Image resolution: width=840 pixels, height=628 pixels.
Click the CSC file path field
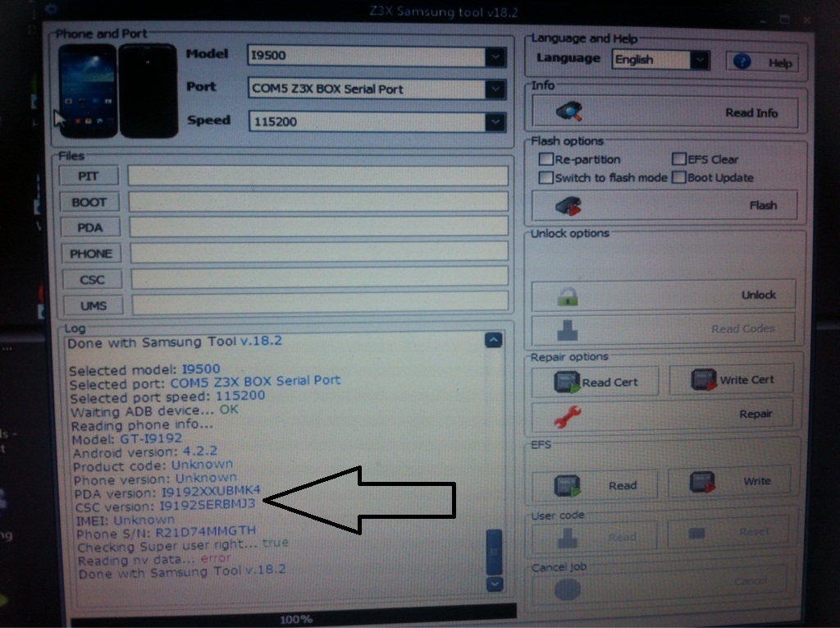pyautogui.click(x=320, y=277)
